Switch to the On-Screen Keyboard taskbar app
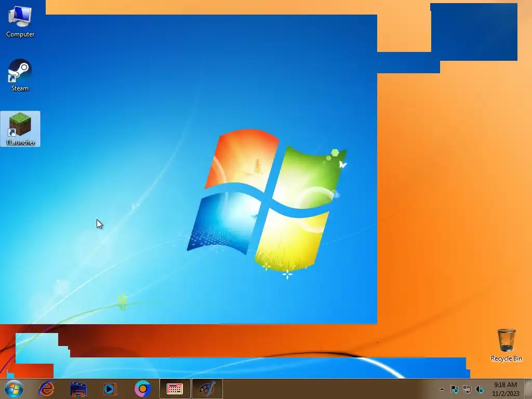This screenshot has height=399, width=532. click(x=175, y=389)
